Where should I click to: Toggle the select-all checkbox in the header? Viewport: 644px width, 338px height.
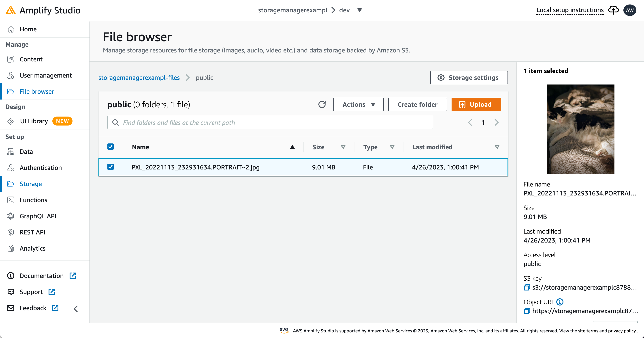(111, 147)
